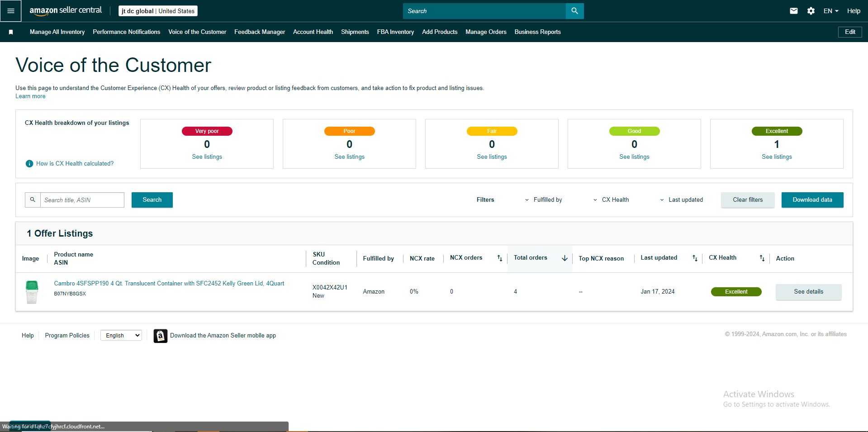See listings under Good
Image resolution: width=868 pixels, height=432 pixels.
click(x=635, y=157)
